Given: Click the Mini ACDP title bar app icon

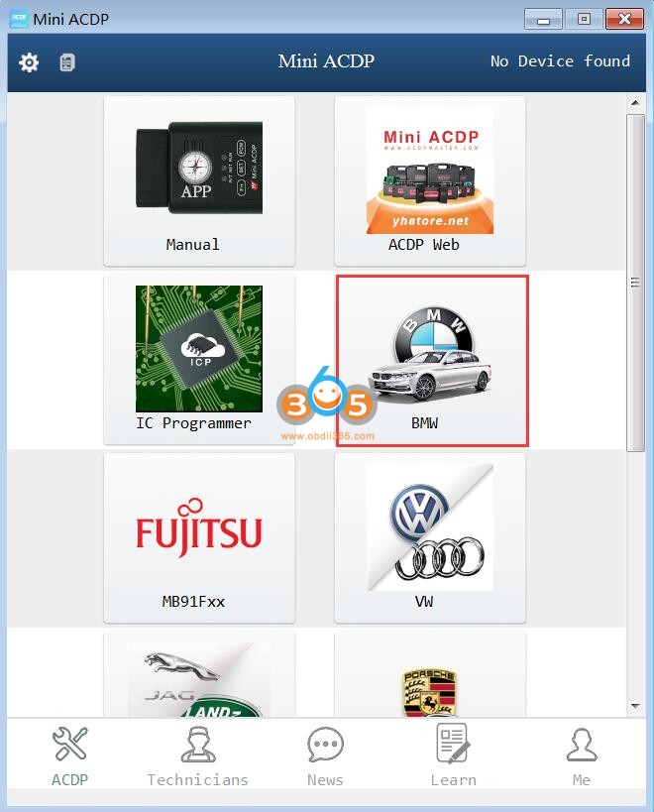Looking at the screenshot, I should click(x=19, y=19).
